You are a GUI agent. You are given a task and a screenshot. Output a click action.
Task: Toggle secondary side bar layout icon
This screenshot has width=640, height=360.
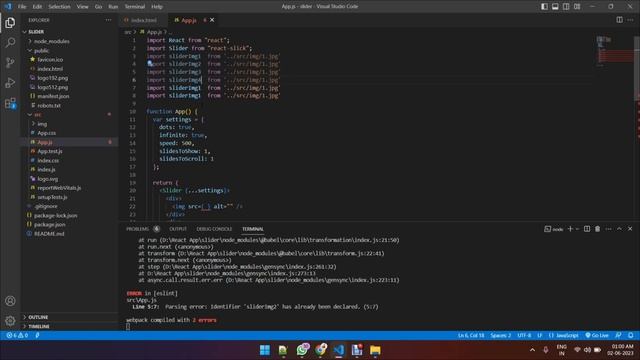[566, 7]
